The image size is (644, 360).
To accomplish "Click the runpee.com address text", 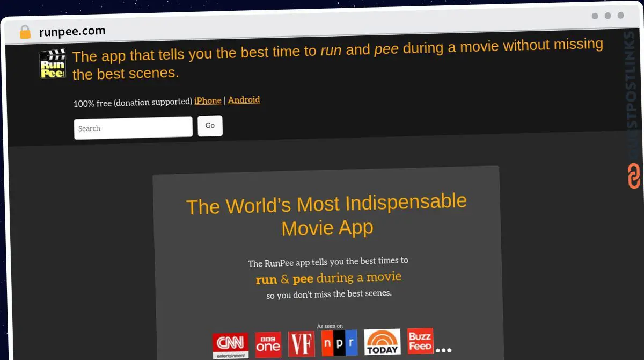I will tap(72, 31).
